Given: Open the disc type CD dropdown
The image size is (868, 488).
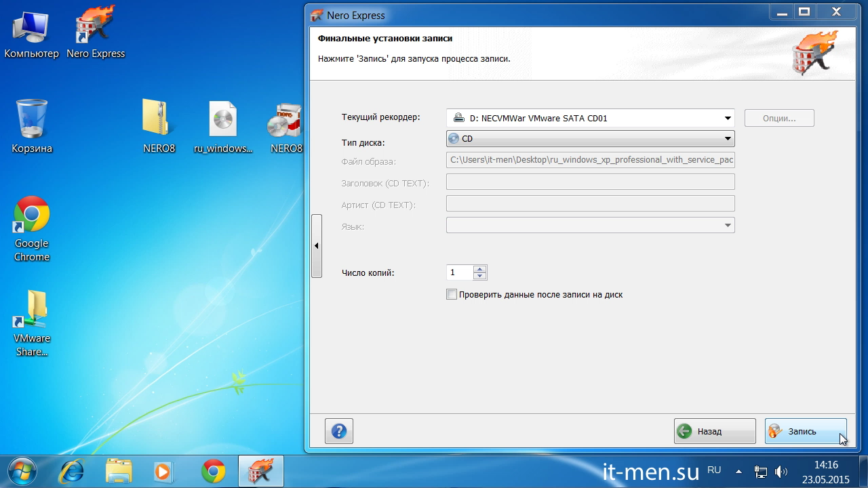Looking at the screenshot, I should [x=591, y=138].
